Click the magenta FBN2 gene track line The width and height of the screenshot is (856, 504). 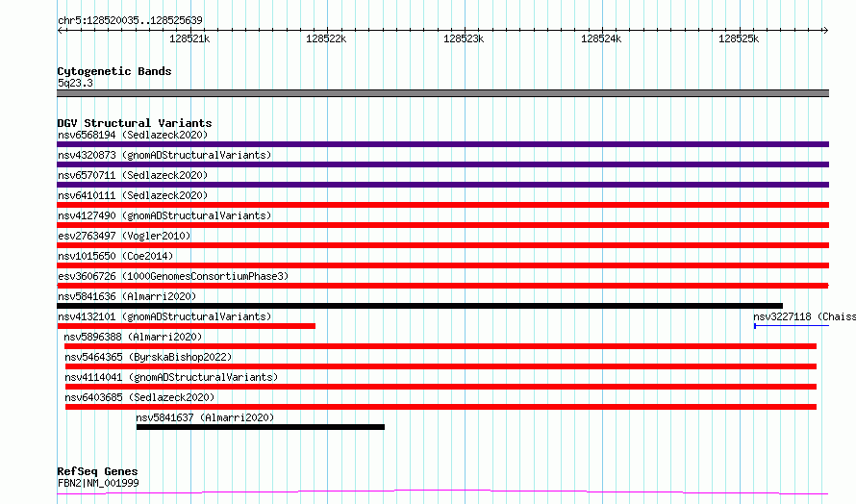pyautogui.click(x=442, y=492)
